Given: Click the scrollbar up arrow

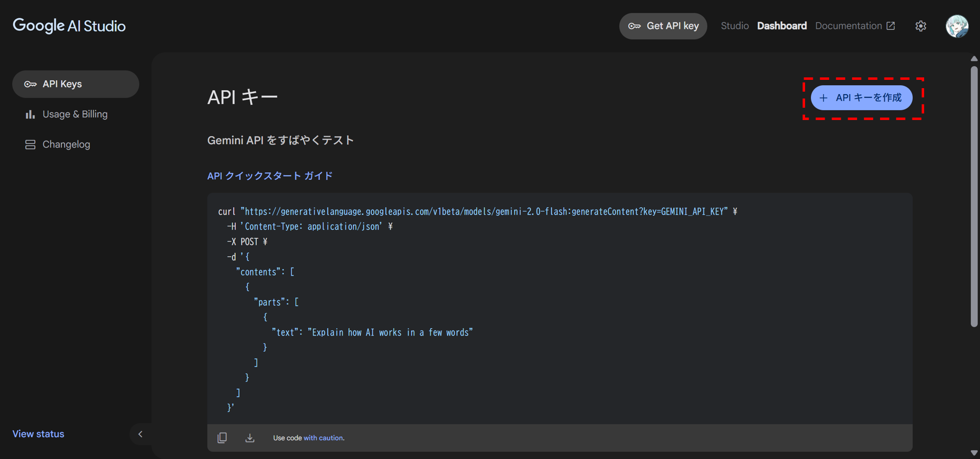Looking at the screenshot, I should click(974, 59).
